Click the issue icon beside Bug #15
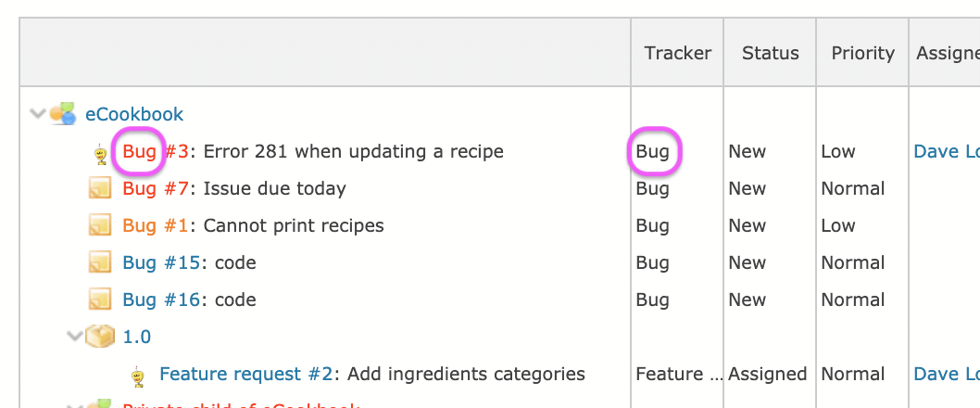The height and width of the screenshot is (408, 980). pos(100,263)
